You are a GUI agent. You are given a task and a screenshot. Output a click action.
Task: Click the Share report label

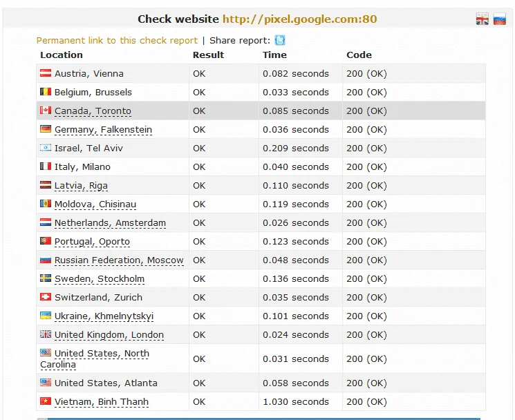(x=240, y=40)
